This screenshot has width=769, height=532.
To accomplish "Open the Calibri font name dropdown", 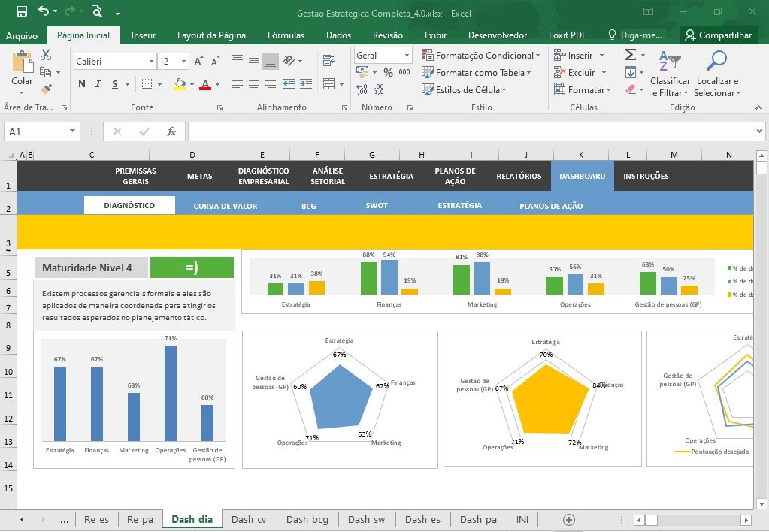I will click(151, 62).
